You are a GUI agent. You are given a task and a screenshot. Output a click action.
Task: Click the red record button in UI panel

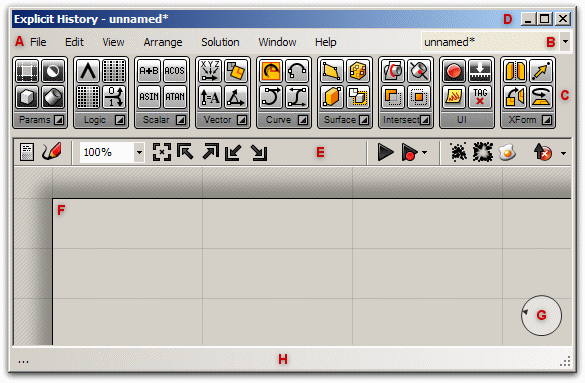pyautogui.click(x=454, y=71)
